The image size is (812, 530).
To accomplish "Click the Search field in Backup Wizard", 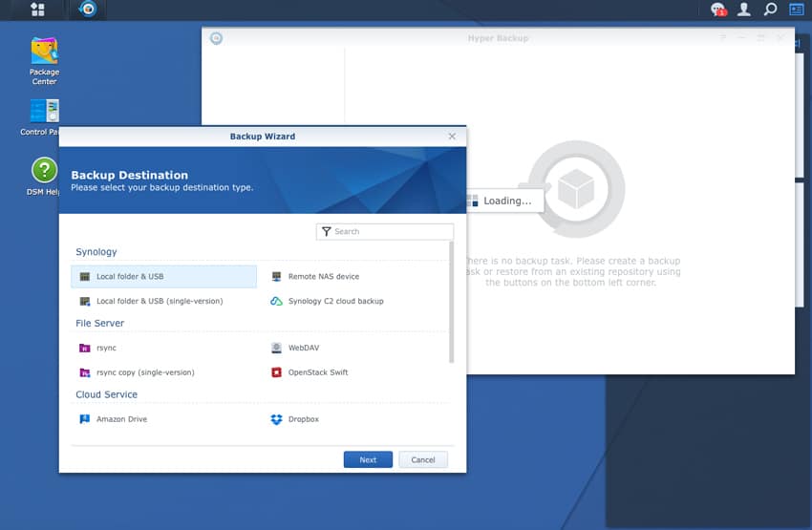I will pos(385,231).
